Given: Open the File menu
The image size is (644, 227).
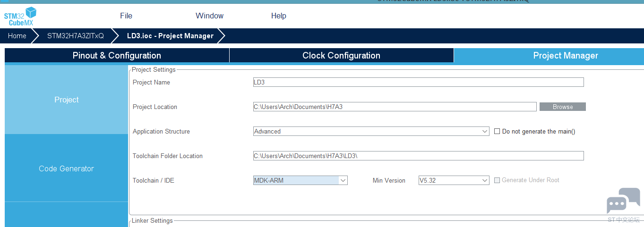Looking at the screenshot, I should coord(126,16).
